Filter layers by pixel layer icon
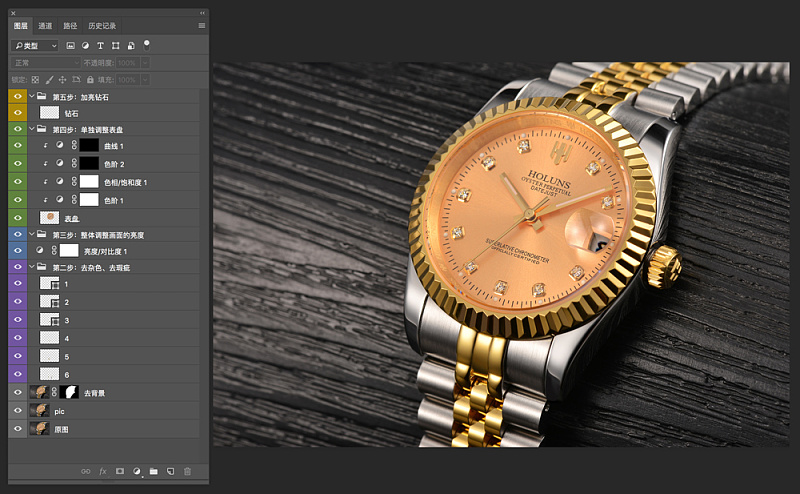 click(70, 45)
